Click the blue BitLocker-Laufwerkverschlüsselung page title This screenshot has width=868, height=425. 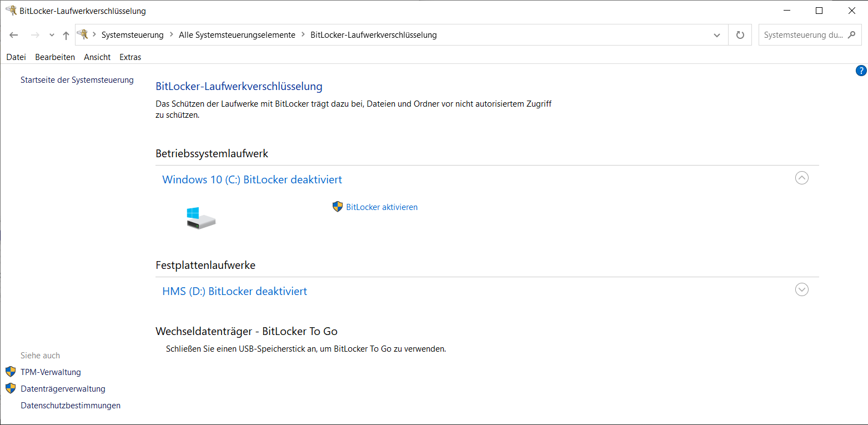tap(239, 86)
